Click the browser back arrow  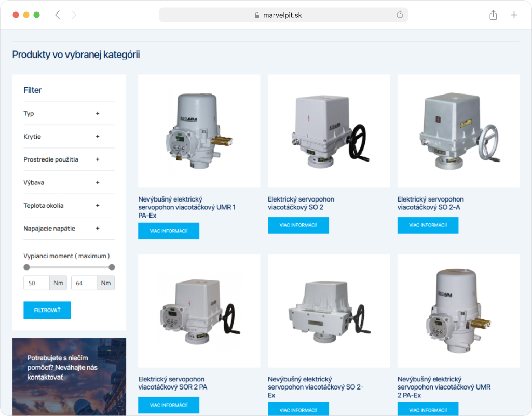[x=57, y=15]
